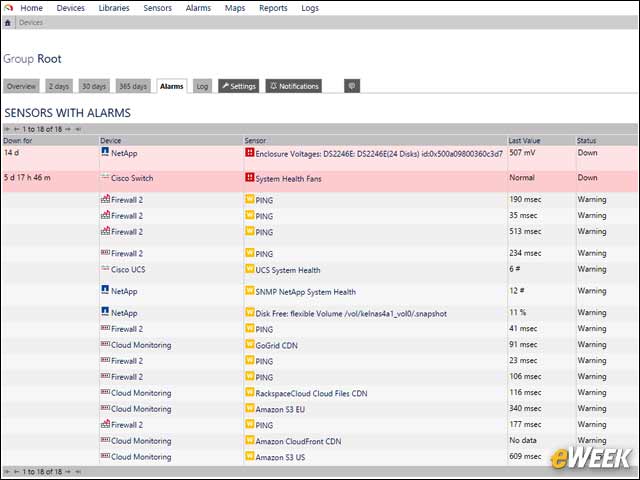This screenshot has height=480, width=640.
Task: Click the home breadcrumb icon
Action: 7,22
